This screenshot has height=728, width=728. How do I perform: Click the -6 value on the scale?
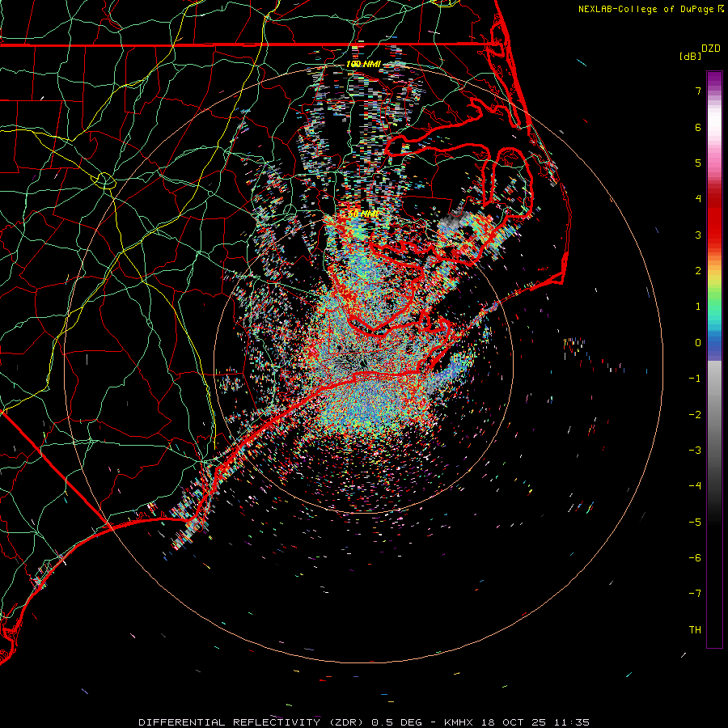[x=695, y=558]
